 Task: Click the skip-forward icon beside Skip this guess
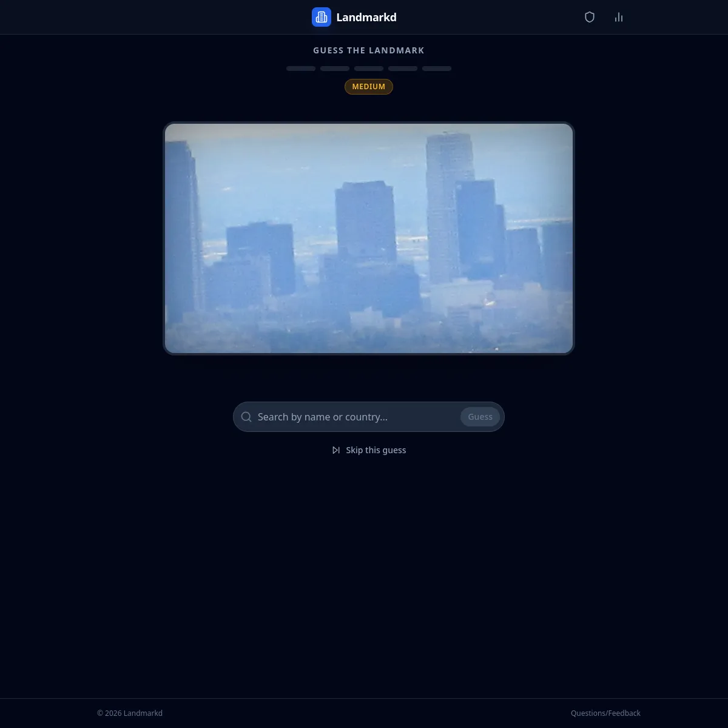pyautogui.click(x=336, y=450)
